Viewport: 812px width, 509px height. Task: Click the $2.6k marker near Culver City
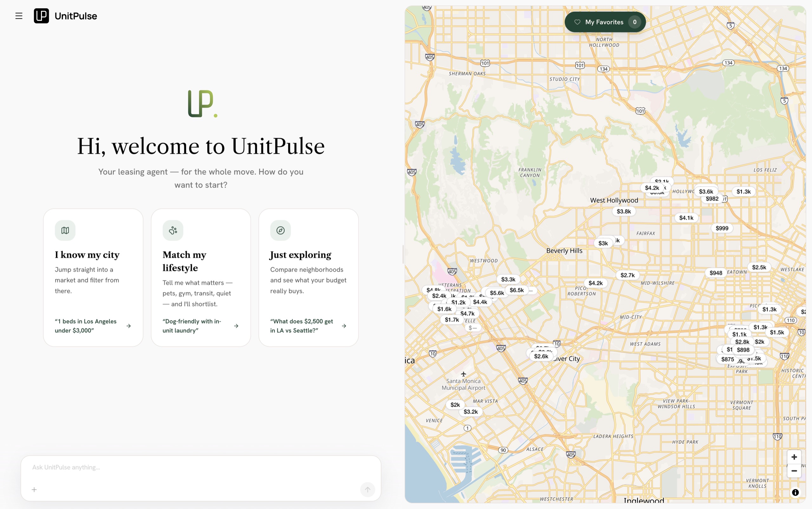tap(541, 356)
